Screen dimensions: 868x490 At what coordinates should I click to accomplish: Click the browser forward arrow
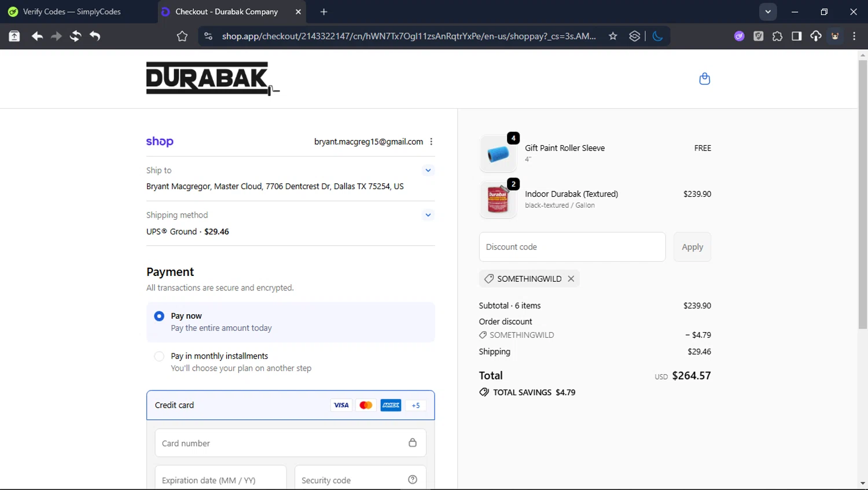coord(56,36)
